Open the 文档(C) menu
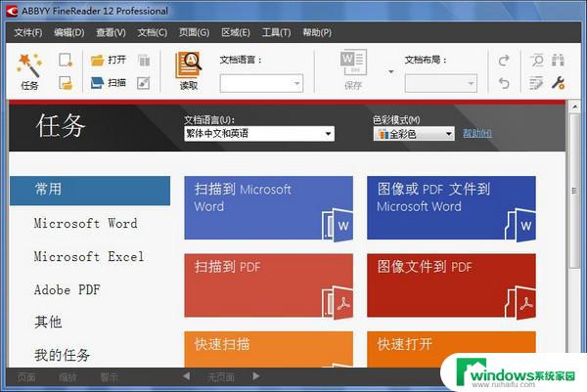The image size is (587, 392). tap(153, 32)
